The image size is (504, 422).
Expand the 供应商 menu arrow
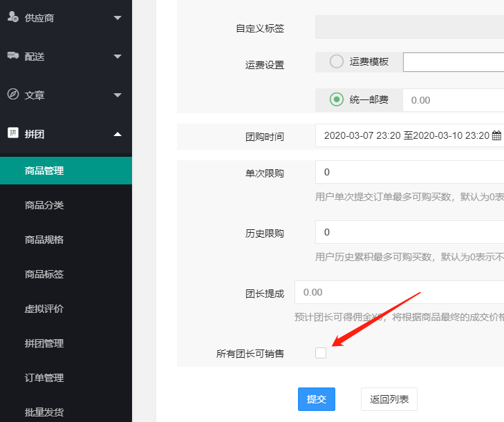118,18
